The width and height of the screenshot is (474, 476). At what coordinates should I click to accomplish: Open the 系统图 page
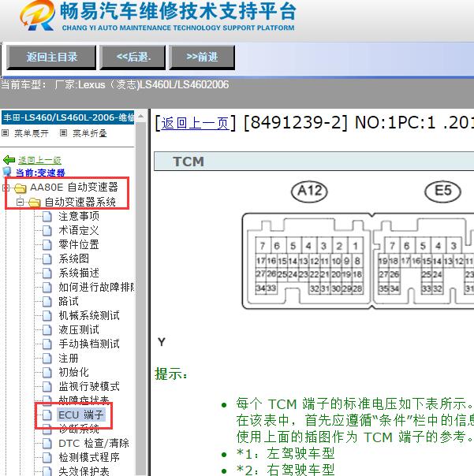click(74, 258)
